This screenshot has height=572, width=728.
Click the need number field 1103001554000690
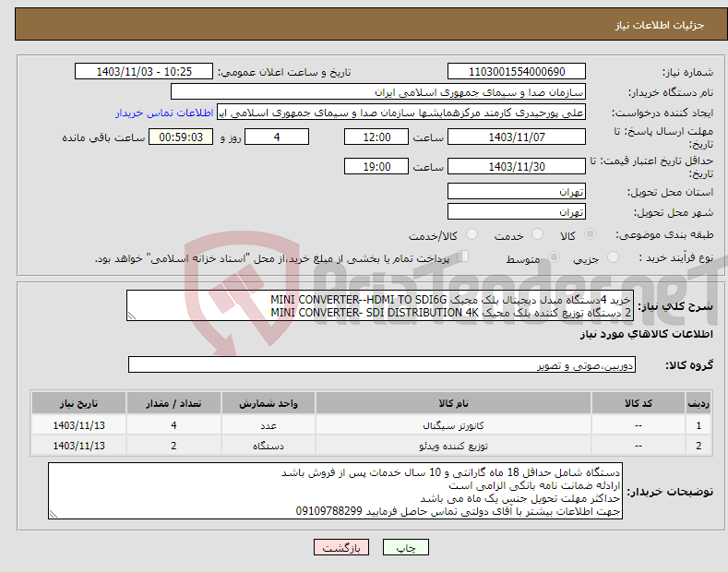click(x=517, y=72)
